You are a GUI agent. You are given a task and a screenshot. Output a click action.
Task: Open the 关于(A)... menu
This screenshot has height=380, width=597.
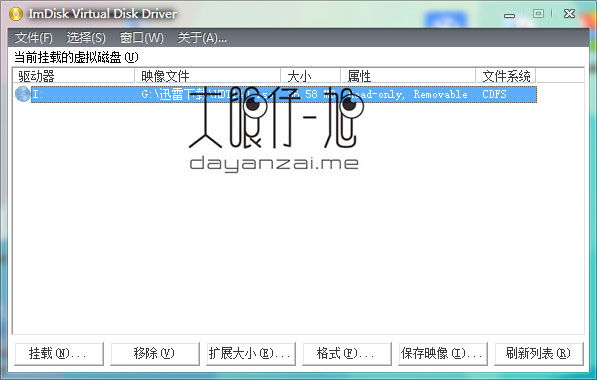point(202,38)
